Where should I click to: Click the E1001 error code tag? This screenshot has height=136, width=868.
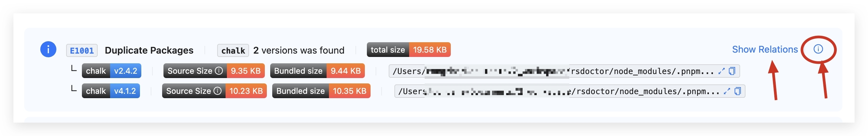click(82, 51)
